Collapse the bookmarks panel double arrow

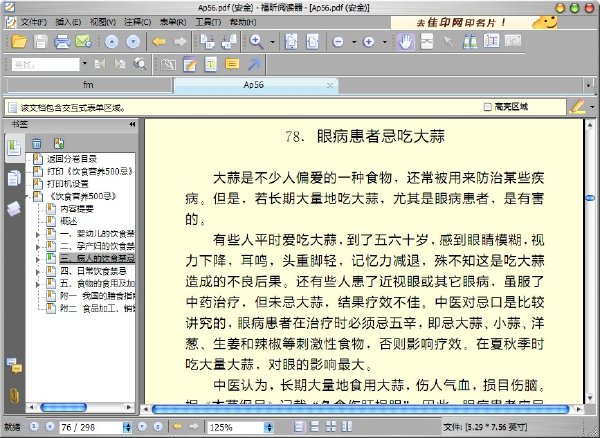pyautogui.click(x=132, y=124)
